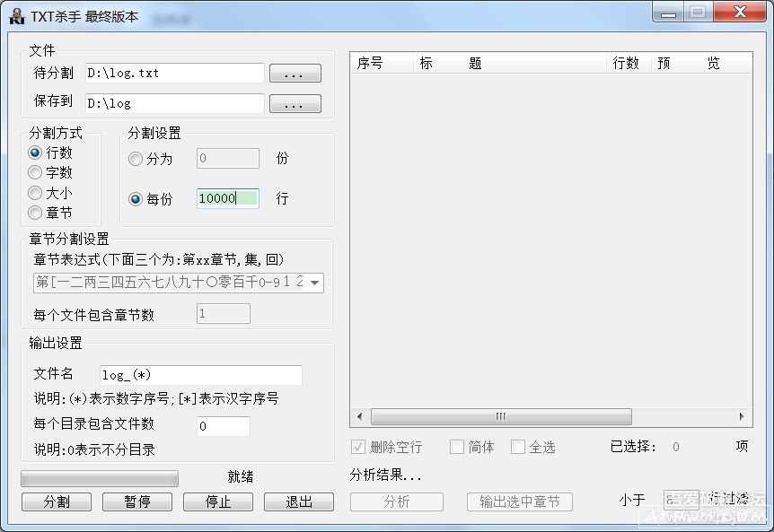Select the 字数 split mode

(x=33, y=172)
